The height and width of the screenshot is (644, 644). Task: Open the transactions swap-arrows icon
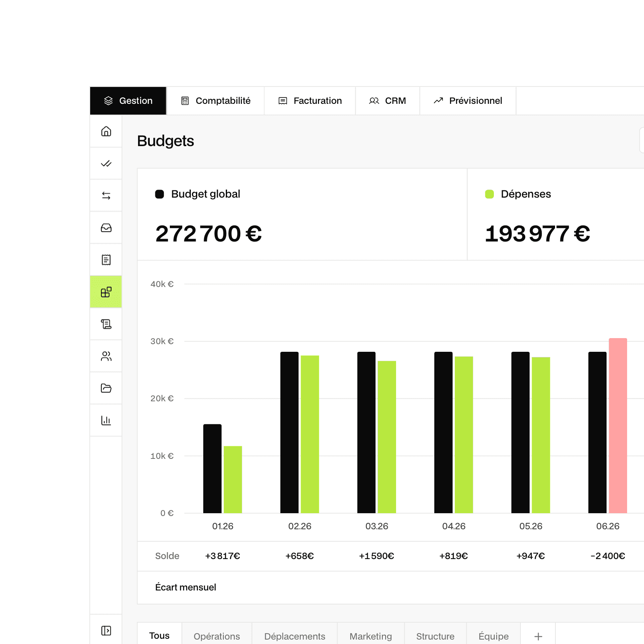click(x=106, y=196)
